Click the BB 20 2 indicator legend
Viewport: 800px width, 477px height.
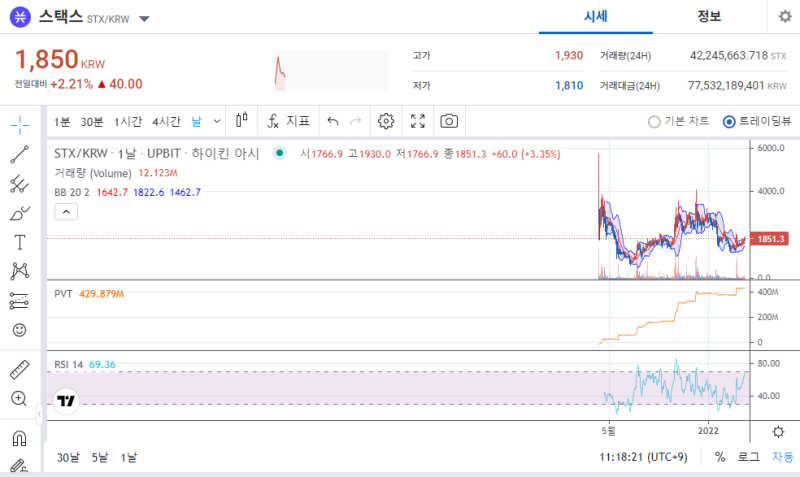[x=72, y=192]
